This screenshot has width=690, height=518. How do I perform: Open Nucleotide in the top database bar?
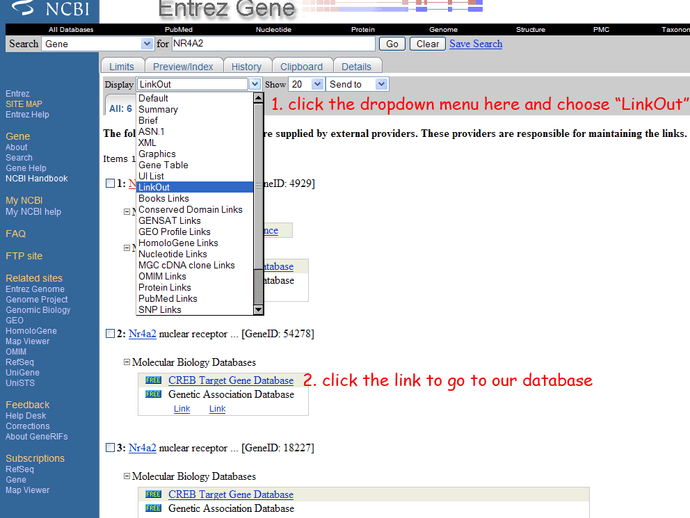(274, 29)
